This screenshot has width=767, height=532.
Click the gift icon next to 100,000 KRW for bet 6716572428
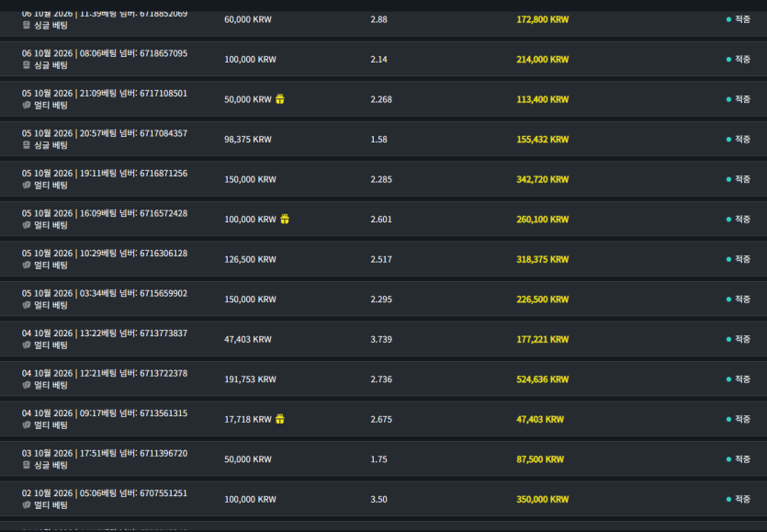[x=285, y=220]
